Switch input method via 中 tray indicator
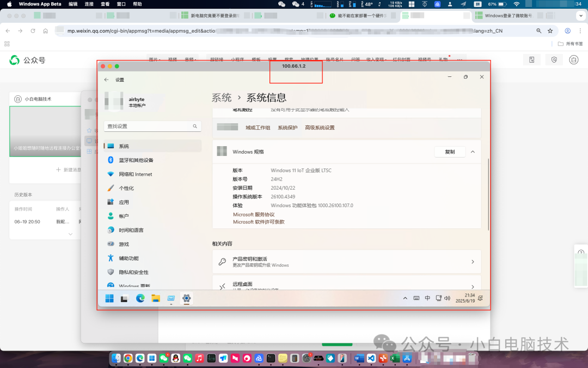 coord(427,298)
